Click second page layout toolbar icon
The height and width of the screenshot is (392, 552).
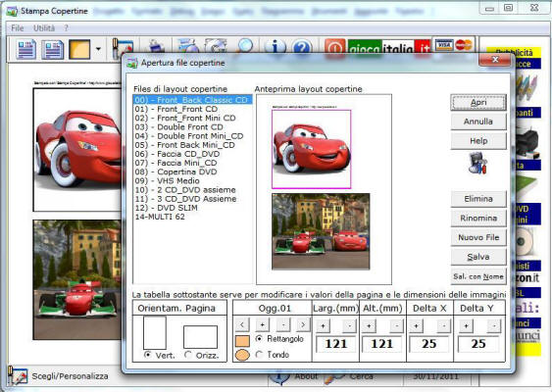[x=52, y=50]
